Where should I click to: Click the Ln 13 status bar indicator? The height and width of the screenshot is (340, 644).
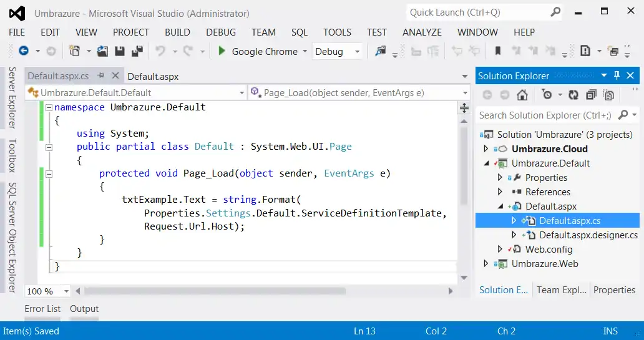pyautogui.click(x=364, y=331)
